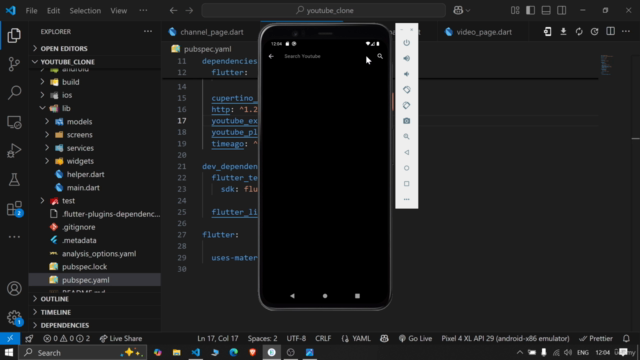Open the Search view in activity bar
This screenshot has height=360, width=640.
(x=14, y=93)
